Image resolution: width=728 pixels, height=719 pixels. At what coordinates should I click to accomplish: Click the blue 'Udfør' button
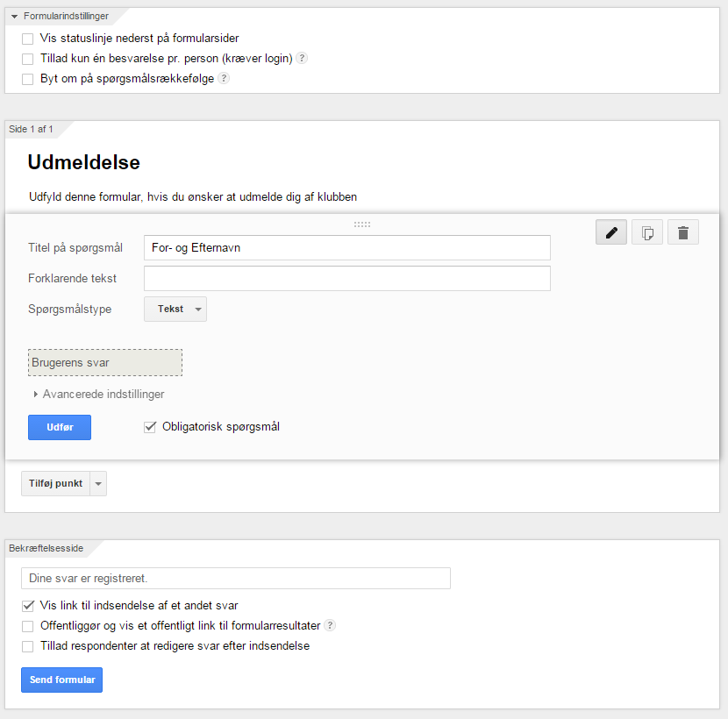tap(60, 428)
